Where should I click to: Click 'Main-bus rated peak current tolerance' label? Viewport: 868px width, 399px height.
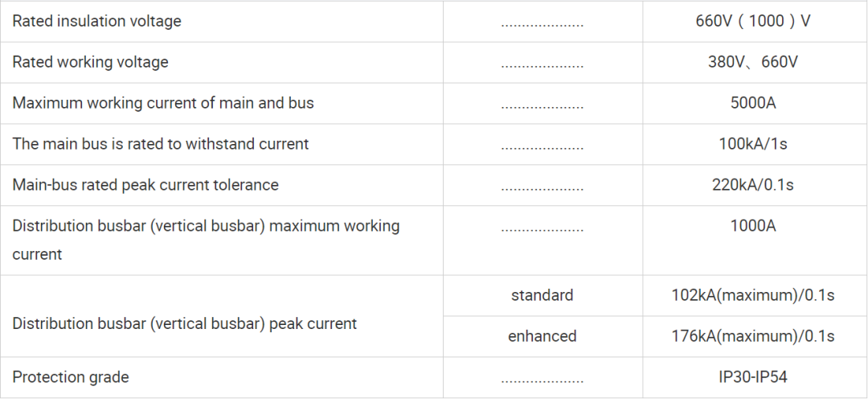tap(145, 185)
